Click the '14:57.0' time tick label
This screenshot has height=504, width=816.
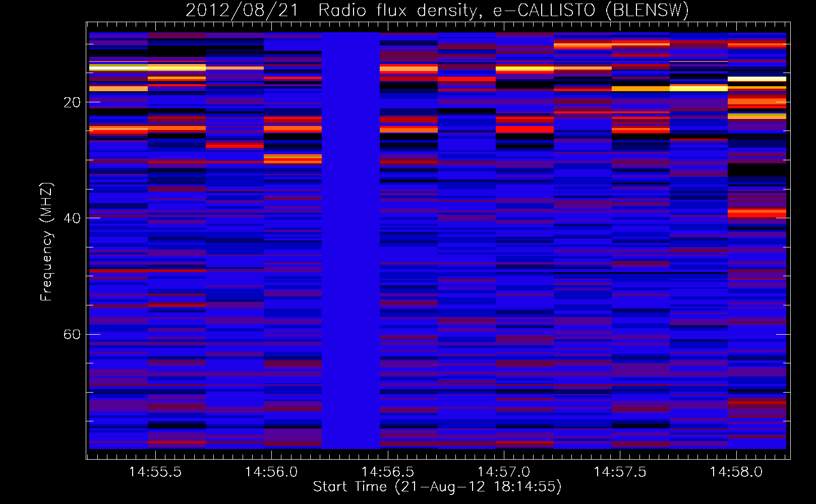coord(504,472)
